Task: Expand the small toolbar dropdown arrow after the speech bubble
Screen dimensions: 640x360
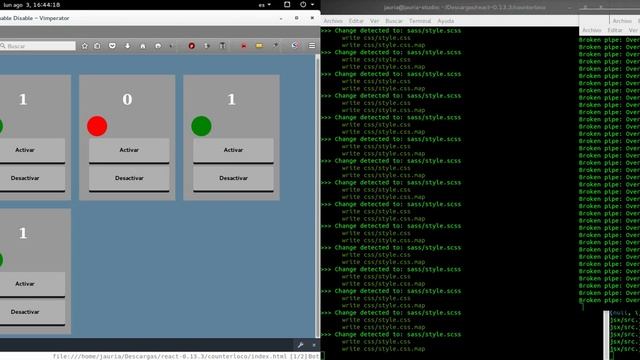Action: pos(171,46)
